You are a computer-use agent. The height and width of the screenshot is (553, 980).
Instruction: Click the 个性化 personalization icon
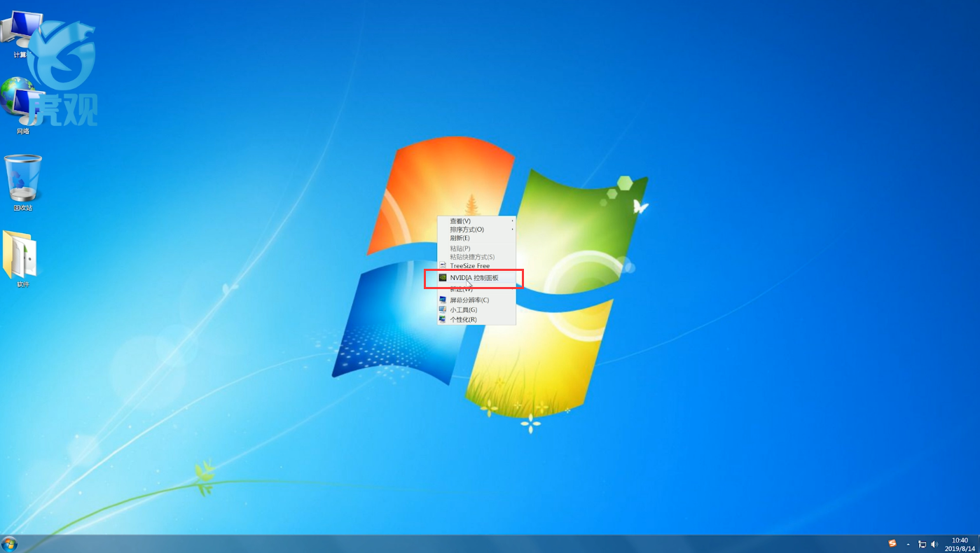tap(443, 319)
